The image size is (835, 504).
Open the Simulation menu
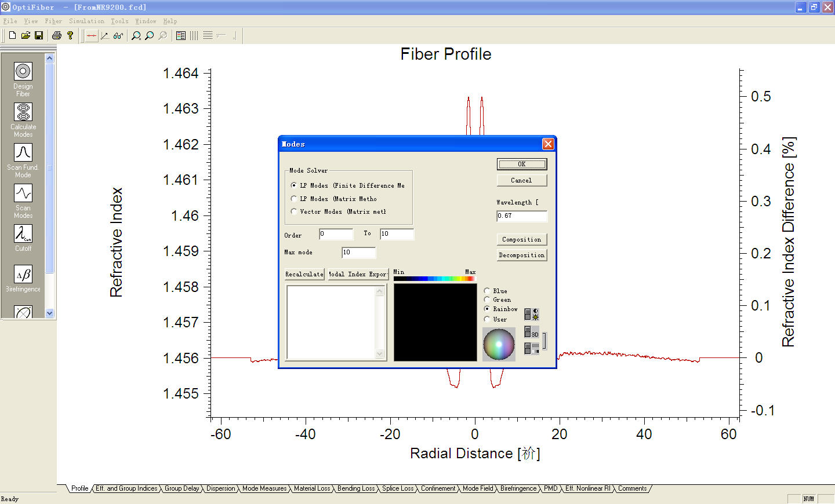pos(86,21)
